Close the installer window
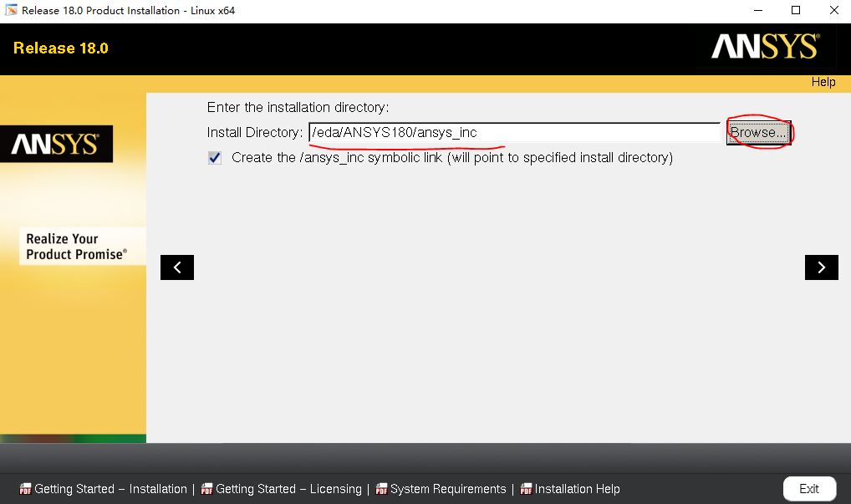This screenshot has height=504, width=851. pos(834,10)
